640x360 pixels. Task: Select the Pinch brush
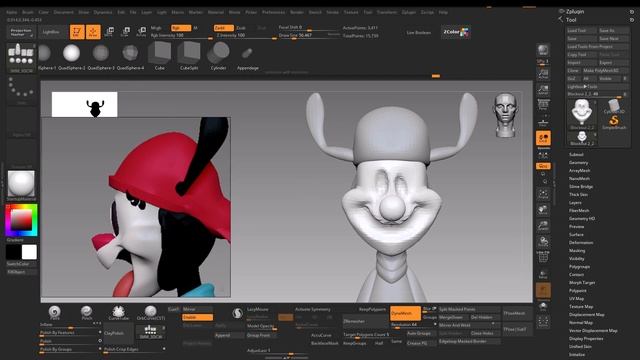point(86,312)
